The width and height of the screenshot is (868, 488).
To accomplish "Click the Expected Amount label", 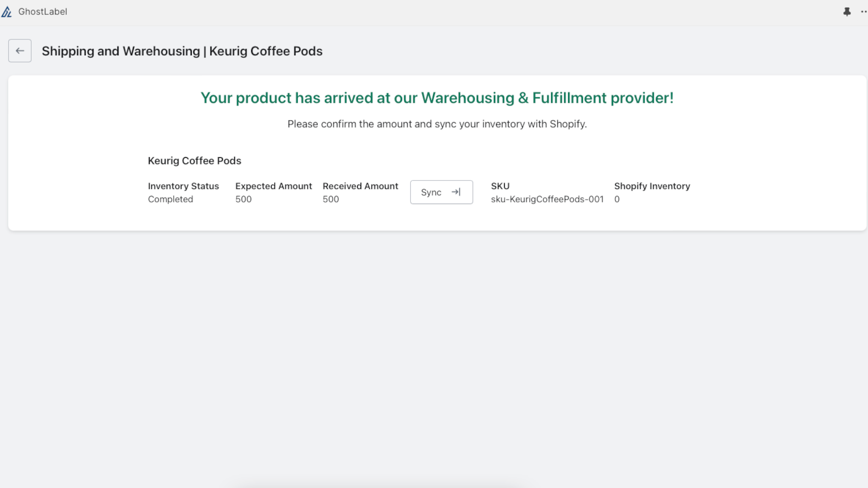I will coord(274,186).
